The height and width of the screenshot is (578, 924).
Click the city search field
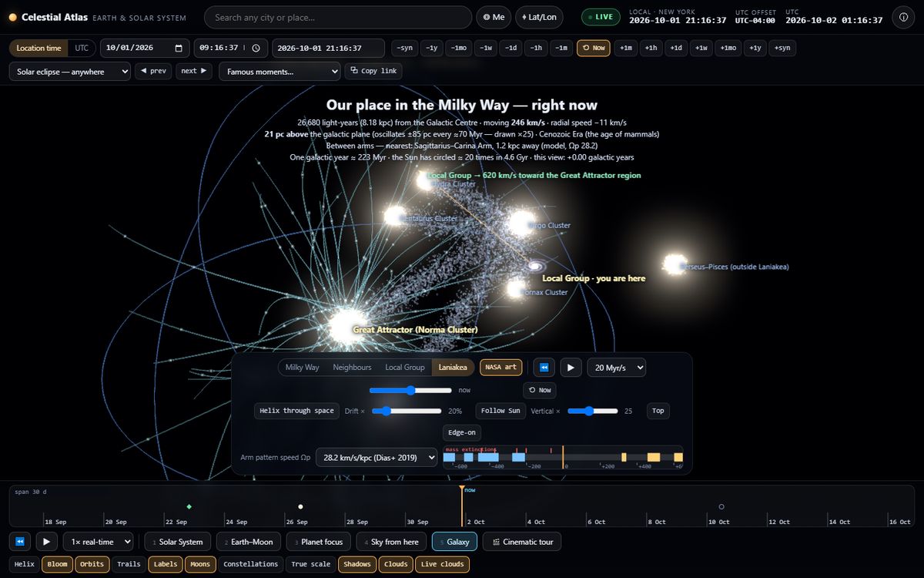pyautogui.click(x=338, y=17)
